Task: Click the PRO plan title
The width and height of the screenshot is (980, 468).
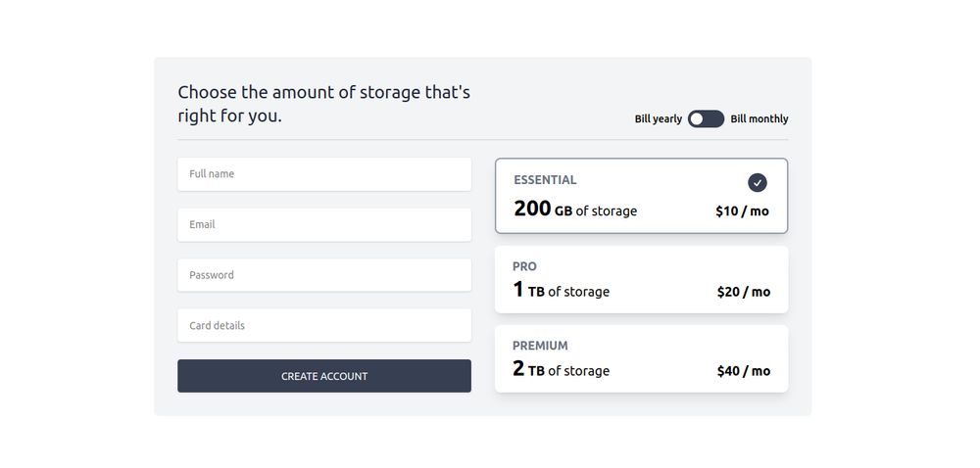Action: pyautogui.click(x=524, y=266)
